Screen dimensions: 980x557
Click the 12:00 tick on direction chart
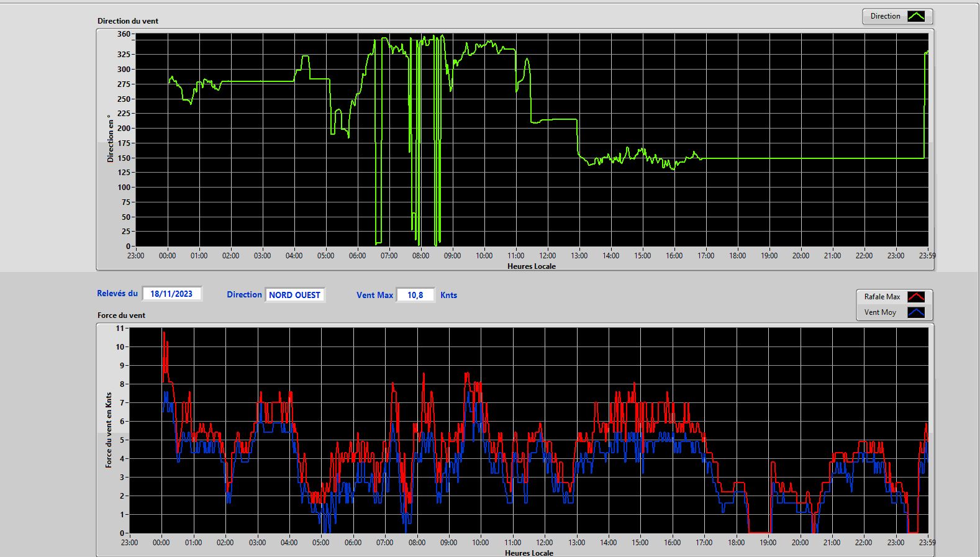tap(547, 255)
